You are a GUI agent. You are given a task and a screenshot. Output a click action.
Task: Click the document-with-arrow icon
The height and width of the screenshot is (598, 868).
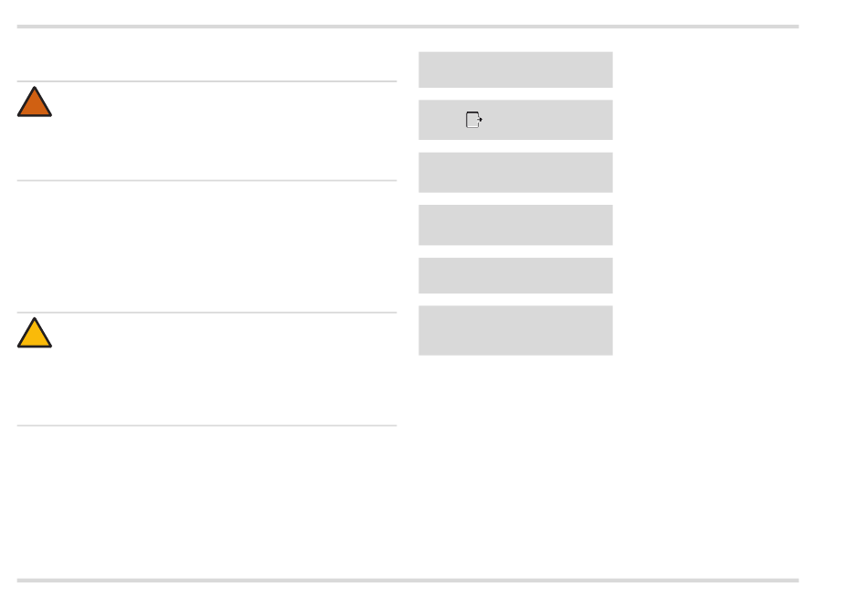click(x=473, y=120)
